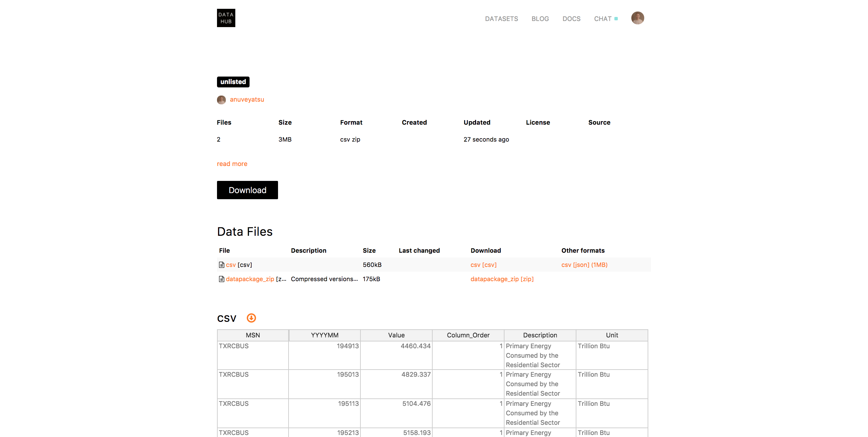868x437 pixels.
Task: Select the cell with value 5158.193
Action: 396,433
